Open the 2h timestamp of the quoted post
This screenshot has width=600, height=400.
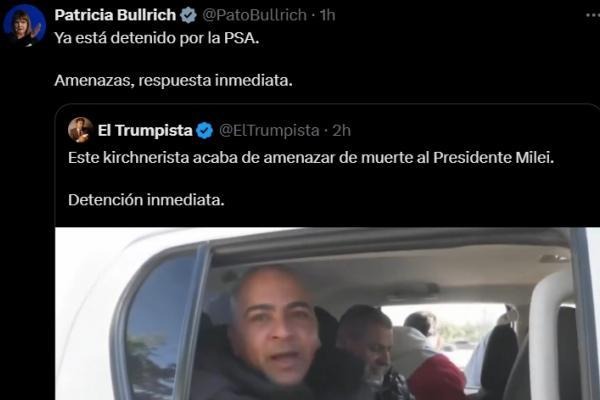(341, 130)
